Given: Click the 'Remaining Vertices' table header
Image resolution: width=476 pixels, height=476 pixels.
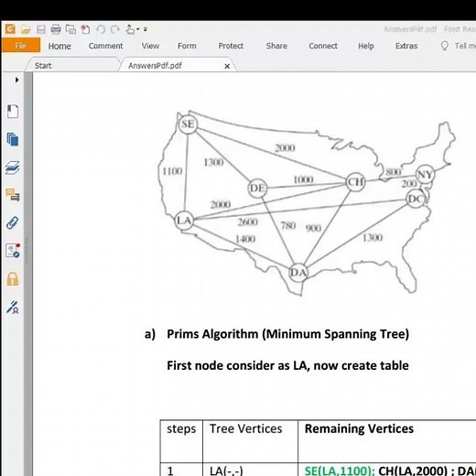Looking at the screenshot, I should (x=359, y=428).
